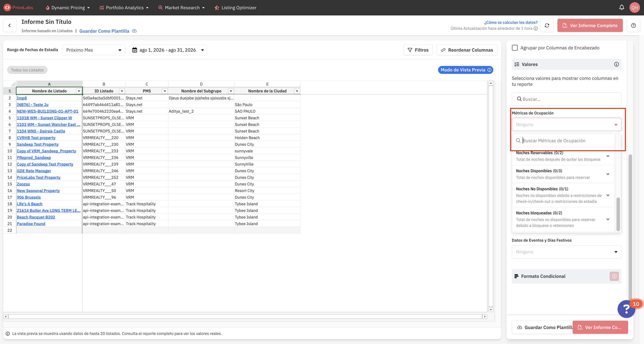This screenshot has height=344, width=644.
Task: Open the ago 1 - ago 31 2026 date picker
Action: (168, 50)
